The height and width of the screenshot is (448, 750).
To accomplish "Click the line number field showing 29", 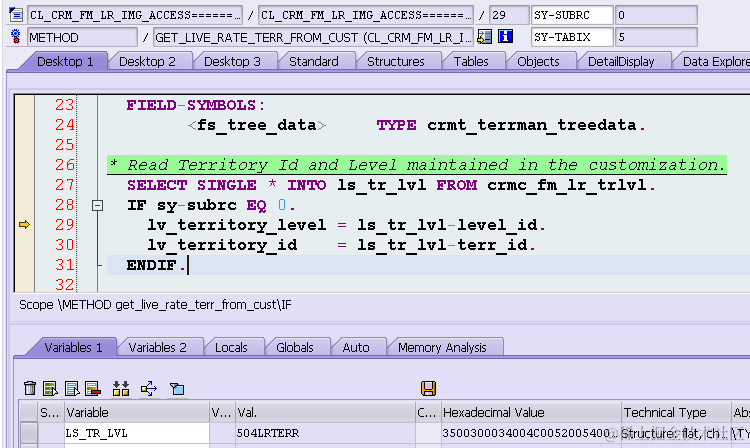I will tap(509, 15).
